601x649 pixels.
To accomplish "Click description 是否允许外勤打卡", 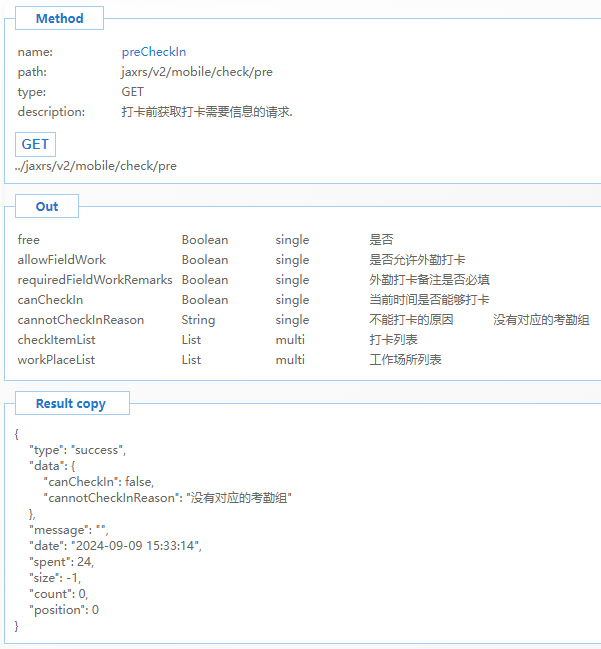I will tap(417, 260).
